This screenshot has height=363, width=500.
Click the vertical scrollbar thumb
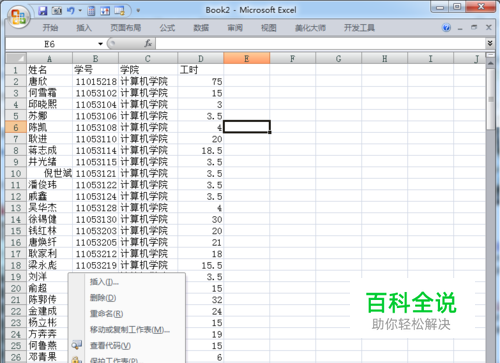(x=491, y=99)
